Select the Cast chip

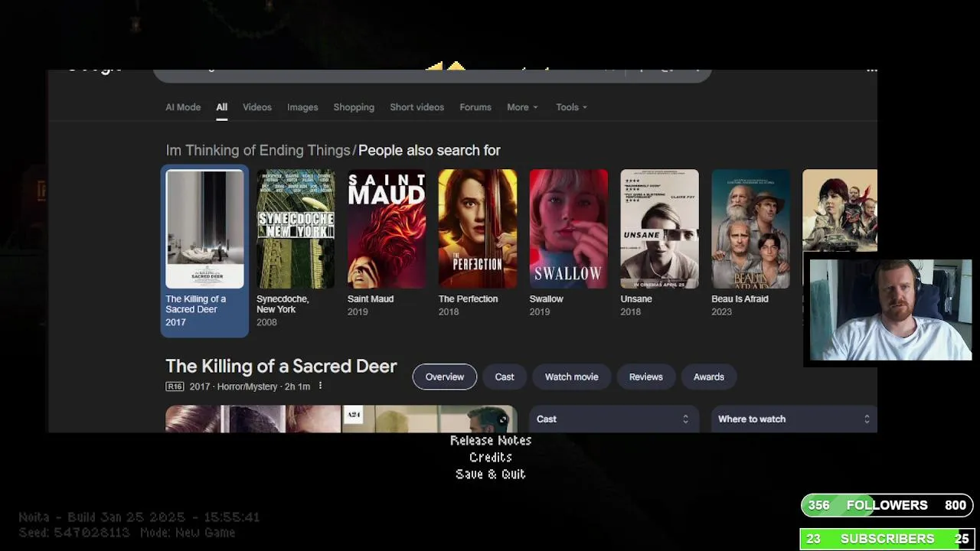(x=505, y=377)
